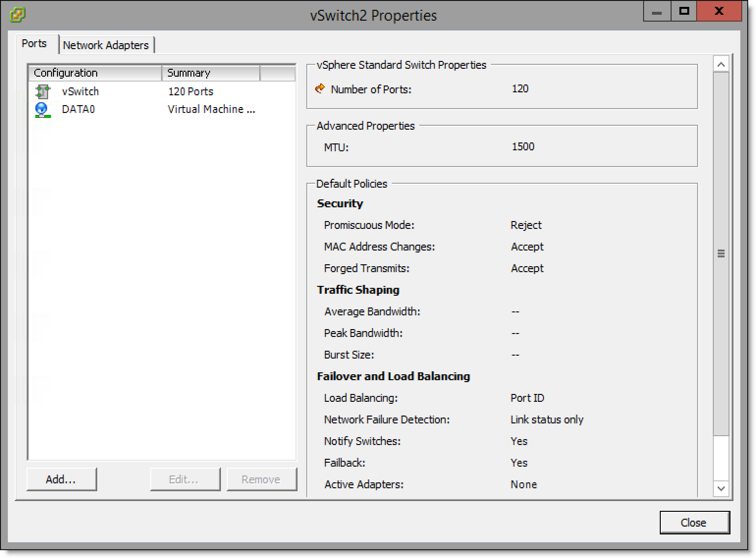Select the Ports tab
The image size is (756, 558).
coord(34,44)
